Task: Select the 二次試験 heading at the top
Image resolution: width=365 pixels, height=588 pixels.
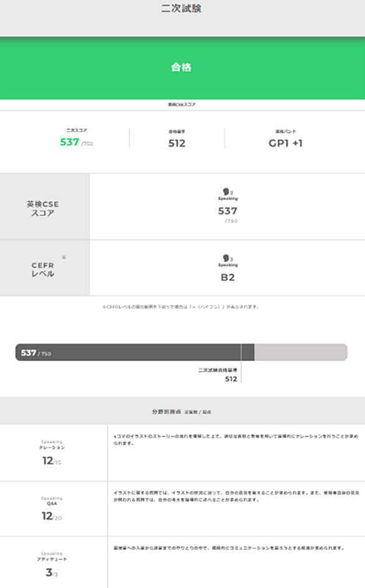Action: point(181,8)
